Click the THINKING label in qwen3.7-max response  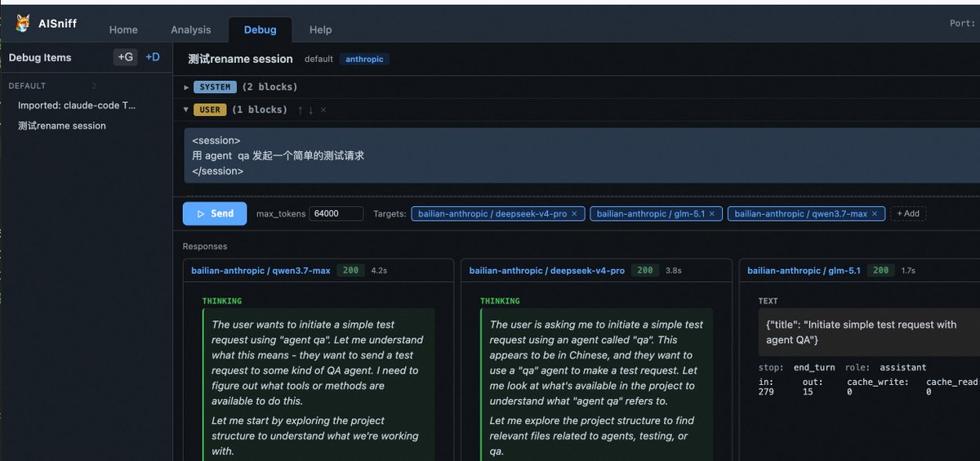[x=222, y=302]
